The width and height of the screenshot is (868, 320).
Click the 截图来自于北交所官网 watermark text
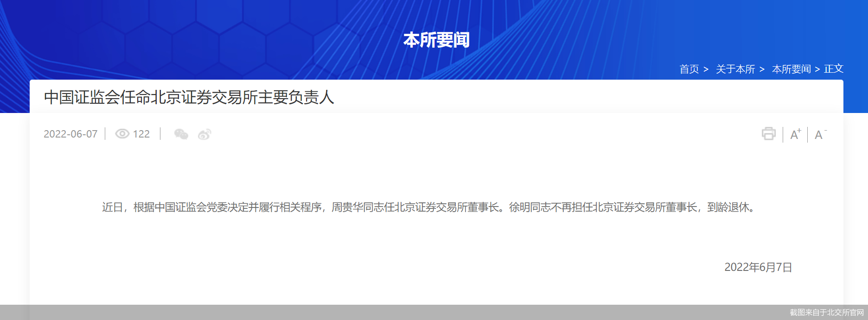(x=827, y=313)
